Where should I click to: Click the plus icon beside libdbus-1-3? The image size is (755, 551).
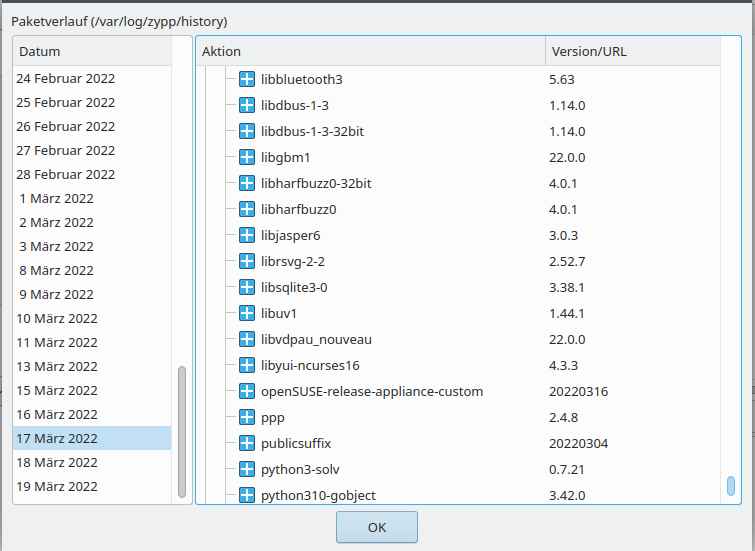tap(247, 105)
